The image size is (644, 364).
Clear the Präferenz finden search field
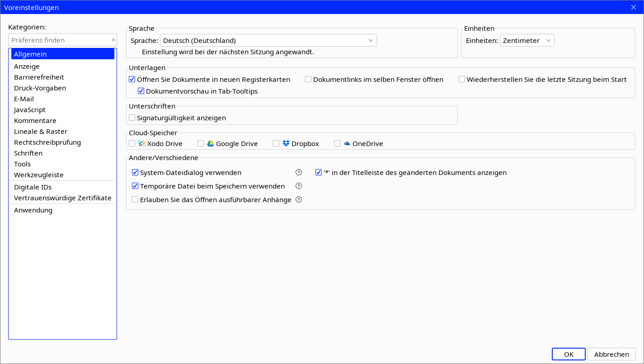113,40
